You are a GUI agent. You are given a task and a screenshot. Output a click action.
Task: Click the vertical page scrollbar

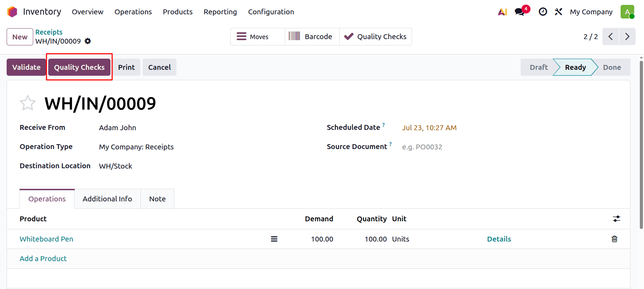pos(641,145)
